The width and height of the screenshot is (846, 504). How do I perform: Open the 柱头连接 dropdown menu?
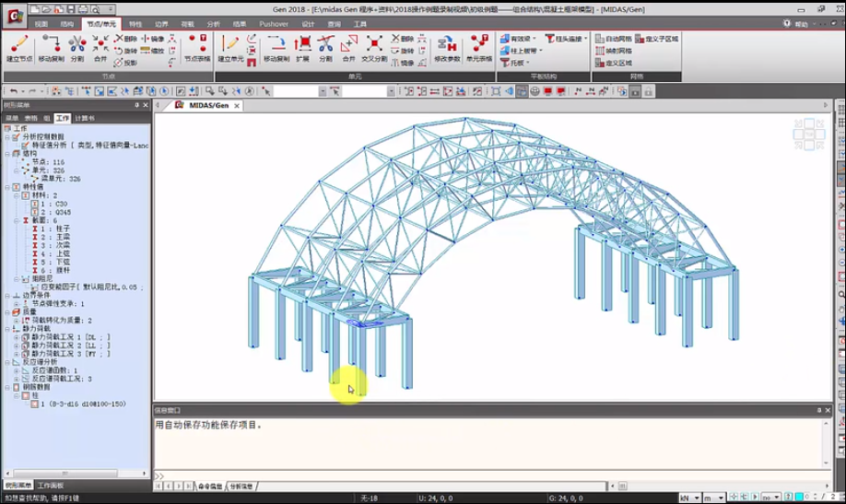(x=563, y=39)
